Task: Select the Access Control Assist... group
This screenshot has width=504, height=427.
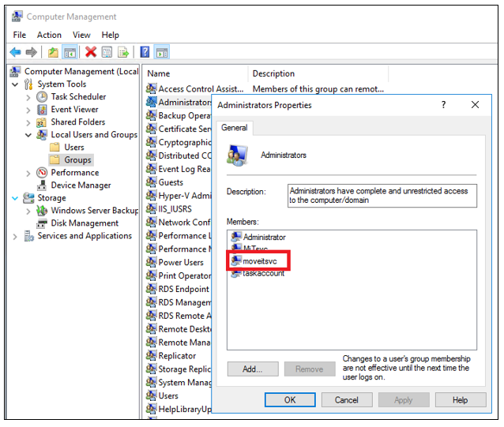Action: coord(195,88)
